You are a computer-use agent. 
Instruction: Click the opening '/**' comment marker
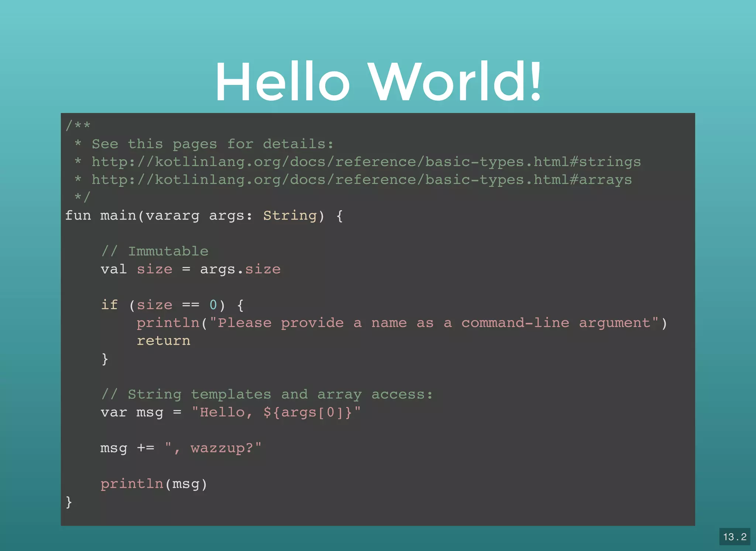click(x=78, y=126)
